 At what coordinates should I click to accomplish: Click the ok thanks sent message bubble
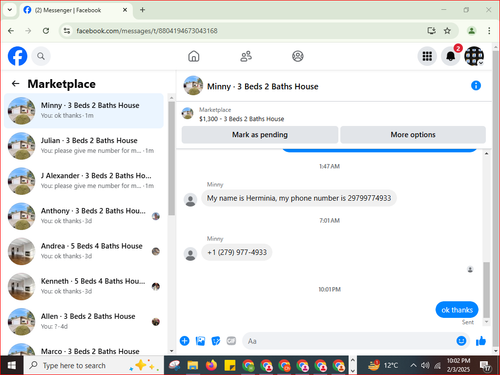click(457, 310)
